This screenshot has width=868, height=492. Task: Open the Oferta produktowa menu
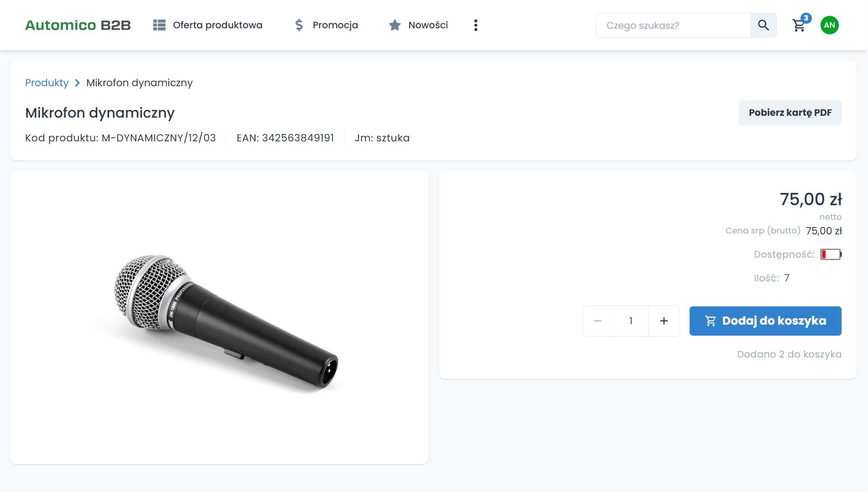pos(218,25)
